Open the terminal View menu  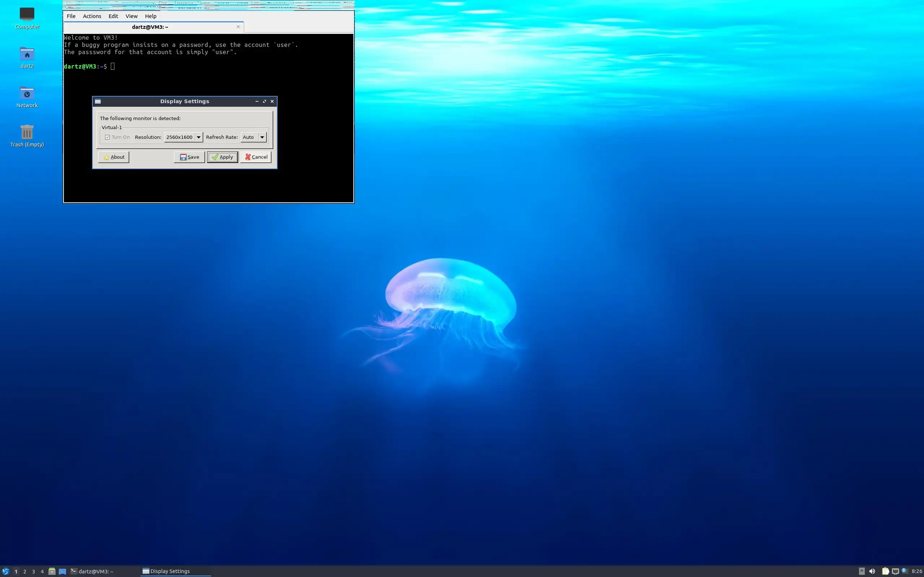131,16
